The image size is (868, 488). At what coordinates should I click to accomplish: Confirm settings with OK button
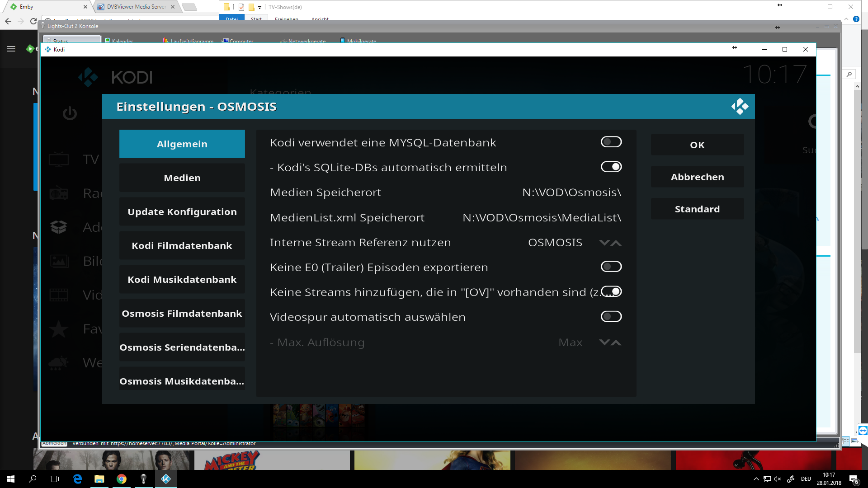point(697,145)
